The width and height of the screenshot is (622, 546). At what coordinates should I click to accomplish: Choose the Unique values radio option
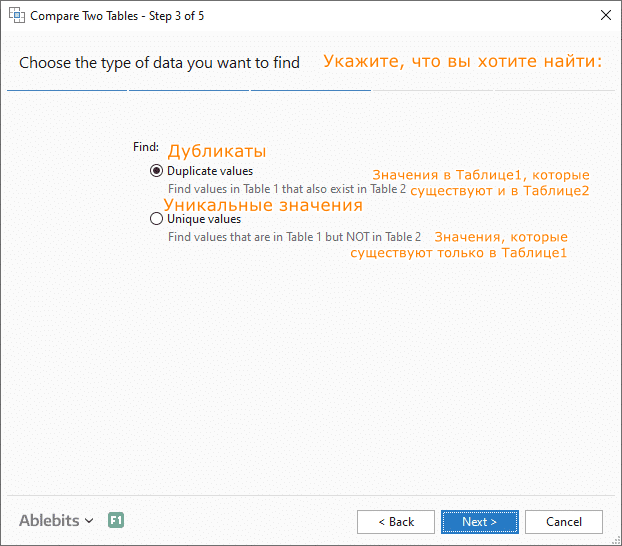coord(156,219)
